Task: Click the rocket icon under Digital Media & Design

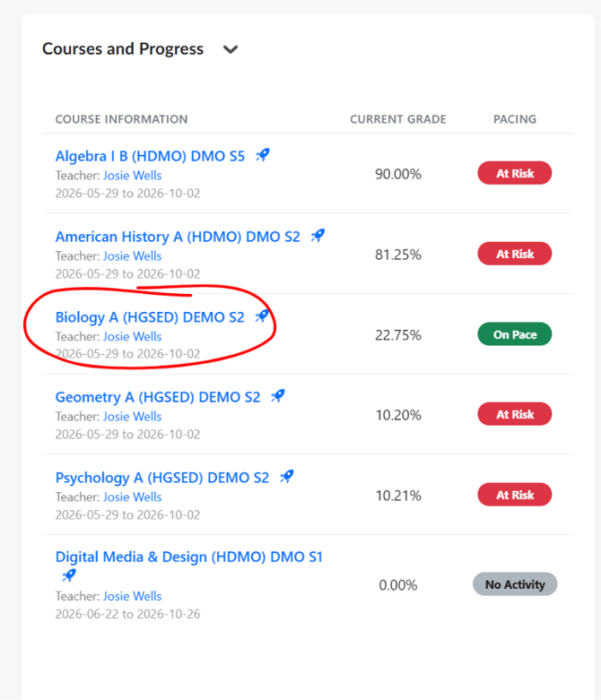Action: point(69,575)
